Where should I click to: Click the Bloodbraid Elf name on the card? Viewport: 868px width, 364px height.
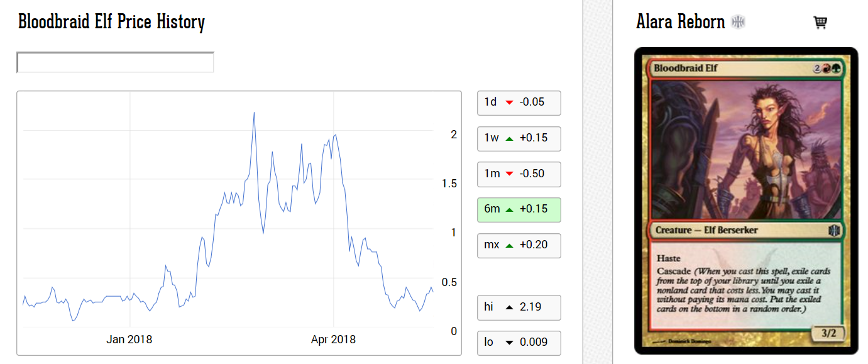[x=685, y=68]
